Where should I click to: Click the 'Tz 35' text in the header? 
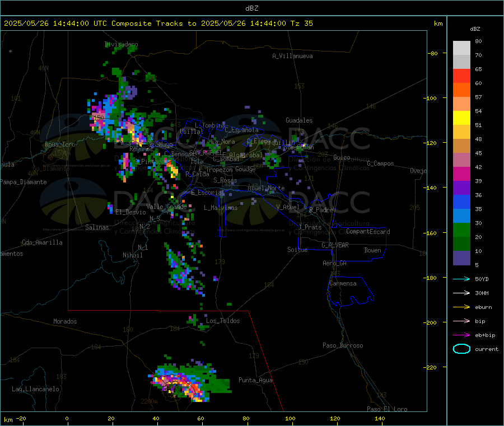[x=301, y=24]
